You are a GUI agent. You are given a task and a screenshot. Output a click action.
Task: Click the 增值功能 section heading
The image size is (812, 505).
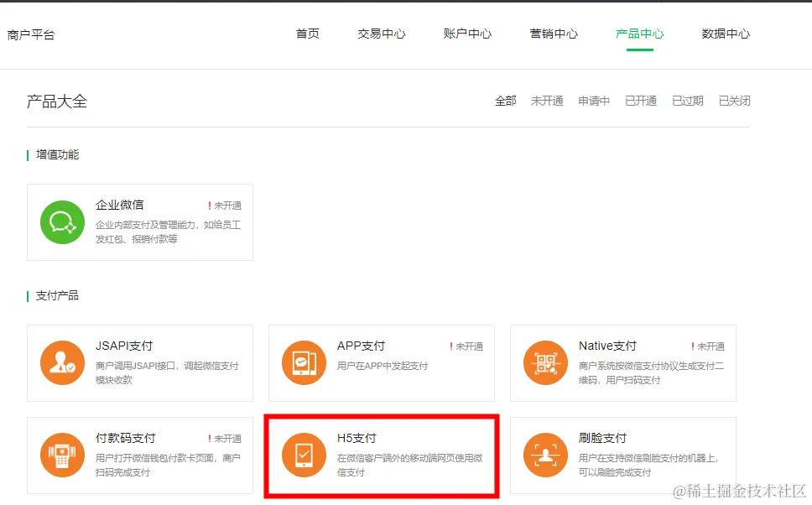pos(58,155)
